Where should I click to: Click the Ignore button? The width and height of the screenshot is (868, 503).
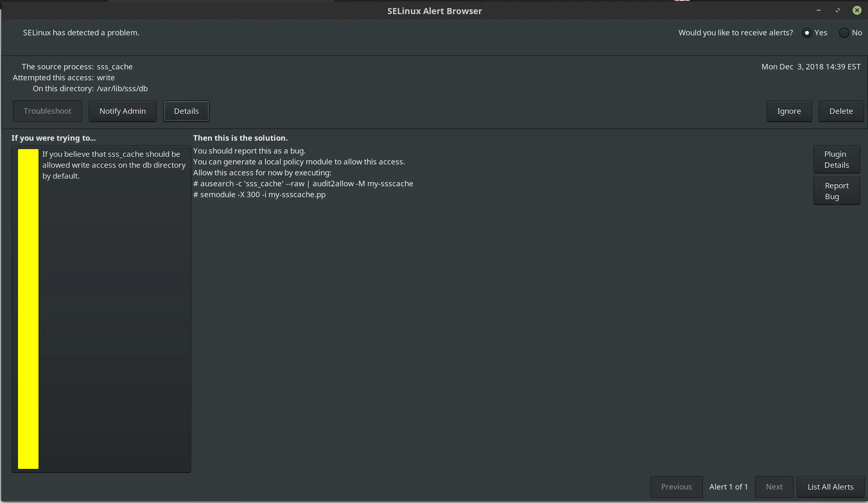click(789, 111)
